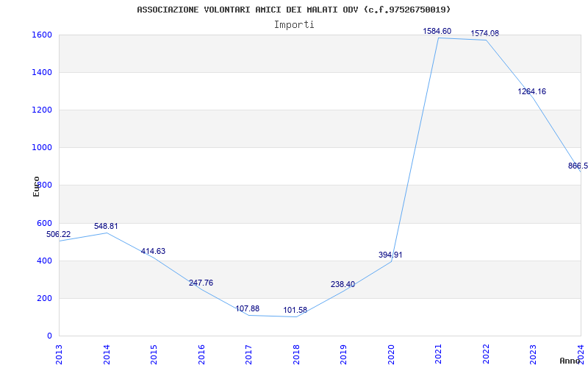
Task: Click y-axis value 1000
Action: pos(40,148)
